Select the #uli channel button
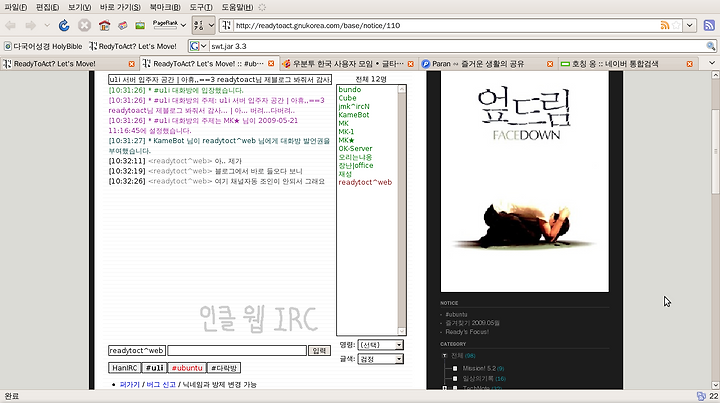 [154, 368]
